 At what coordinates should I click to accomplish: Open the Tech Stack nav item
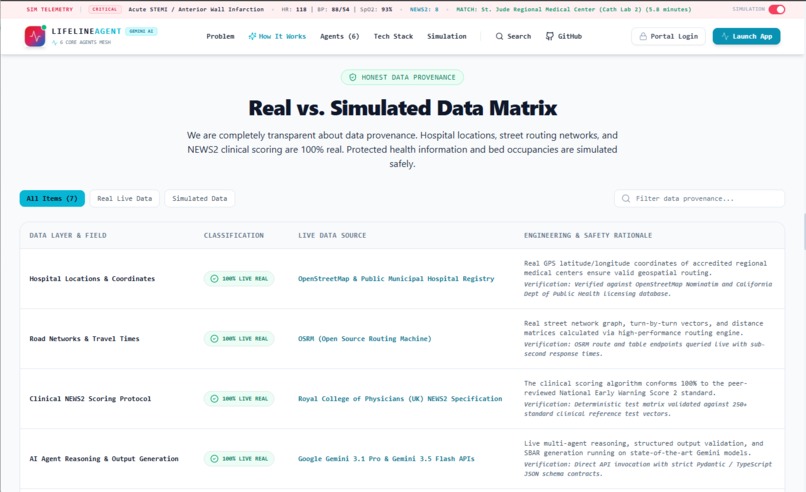pyautogui.click(x=393, y=37)
